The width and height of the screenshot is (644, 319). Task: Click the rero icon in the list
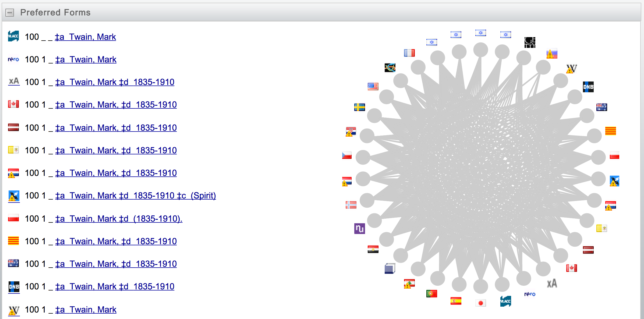(13, 59)
